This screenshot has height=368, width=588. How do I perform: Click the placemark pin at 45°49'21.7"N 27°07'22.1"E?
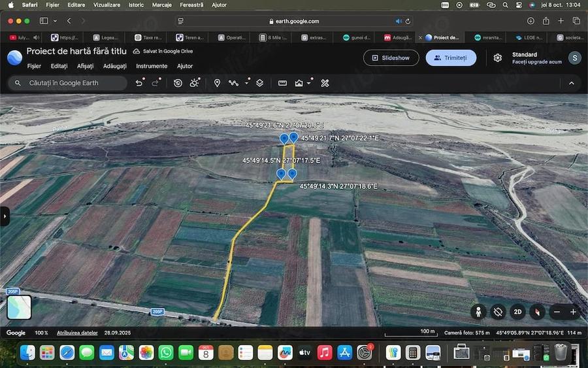point(293,137)
